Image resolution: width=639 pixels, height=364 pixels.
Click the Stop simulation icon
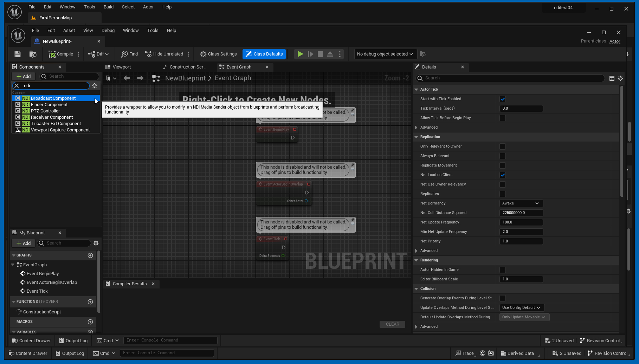320,54
